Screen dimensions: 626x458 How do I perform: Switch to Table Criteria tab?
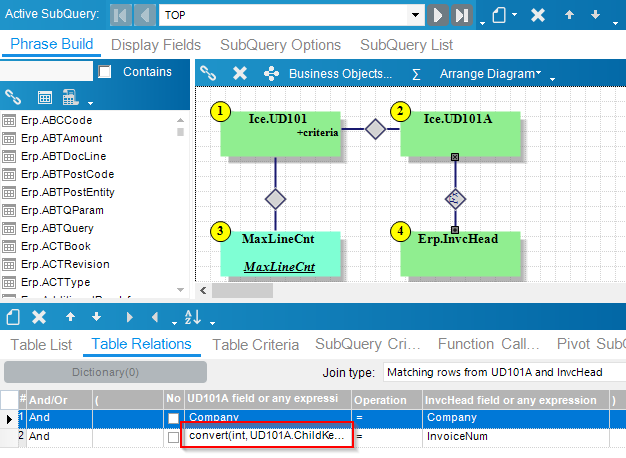(x=256, y=345)
